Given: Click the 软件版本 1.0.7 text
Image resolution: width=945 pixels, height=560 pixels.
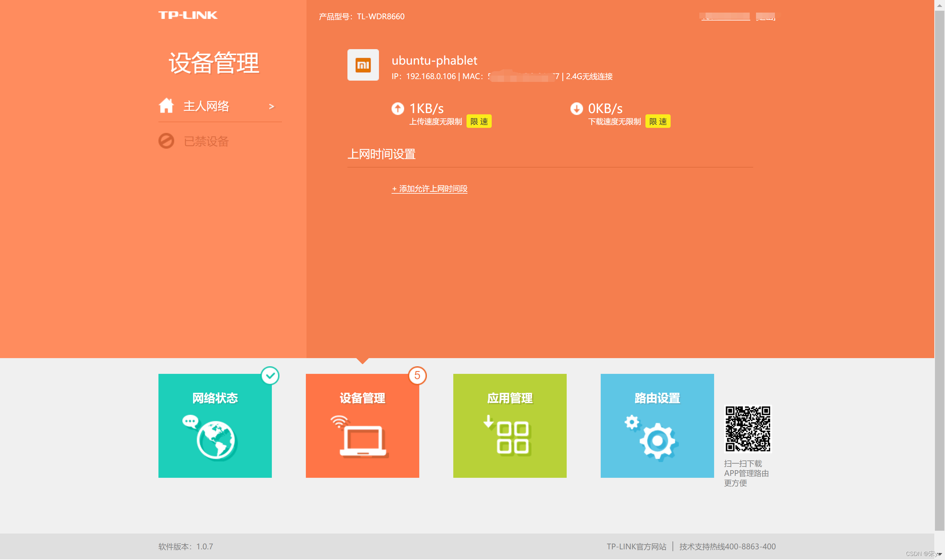Looking at the screenshot, I should tap(186, 546).
